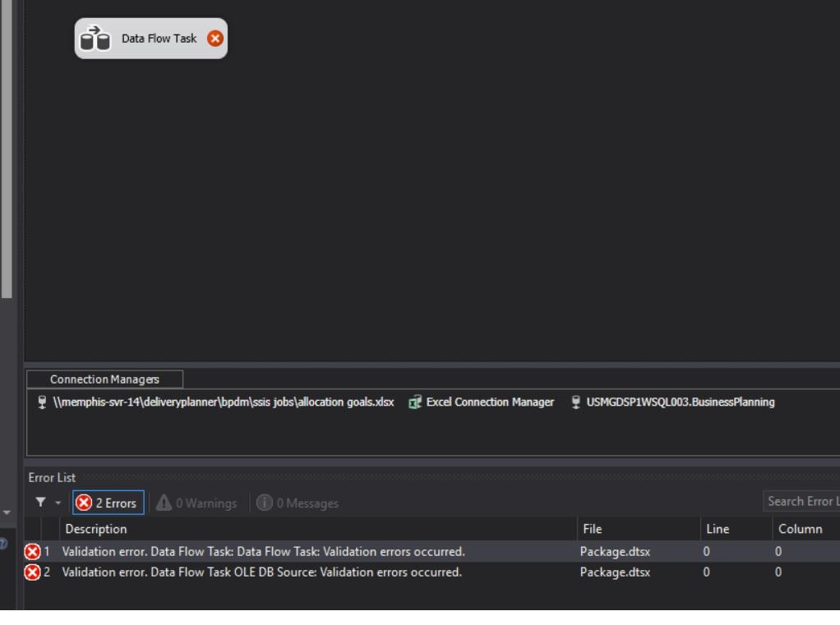Toggle the 0 Messages filter button
The image size is (840, 625).
coord(298,503)
